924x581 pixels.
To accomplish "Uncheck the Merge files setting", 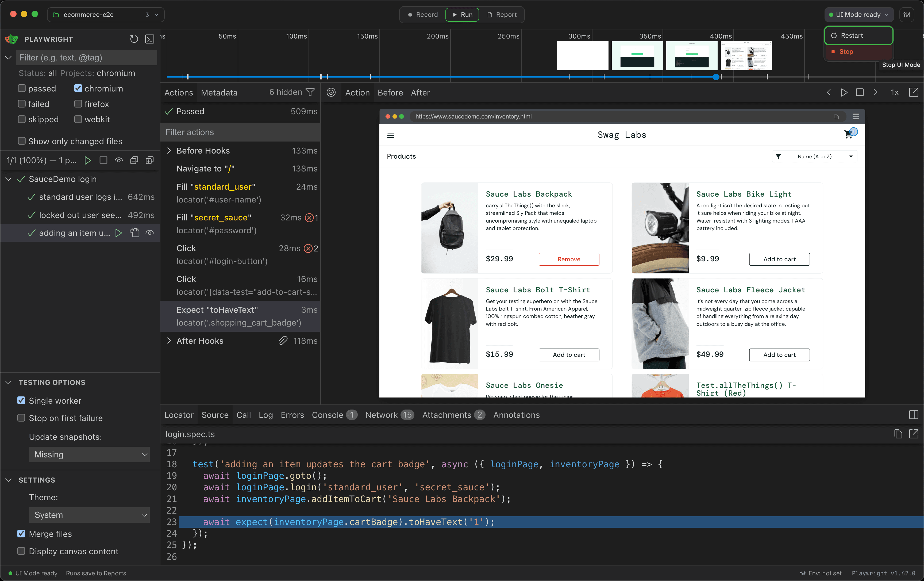I will (x=21, y=534).
